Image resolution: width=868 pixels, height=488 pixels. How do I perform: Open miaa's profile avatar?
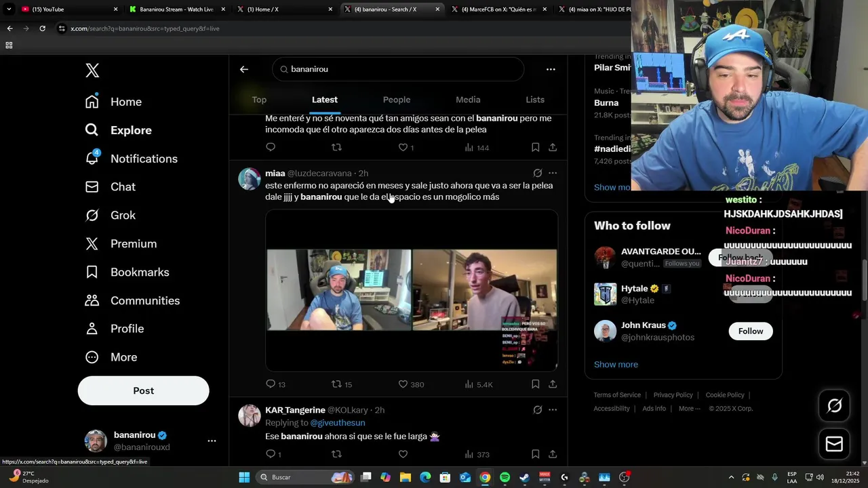250,179
